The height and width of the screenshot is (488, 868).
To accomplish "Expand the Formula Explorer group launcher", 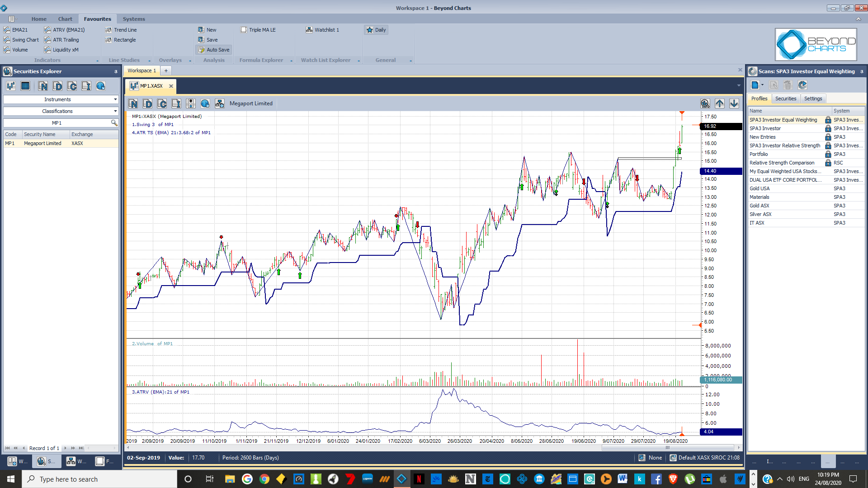I will pyautogui.click(x=291, y=61).
